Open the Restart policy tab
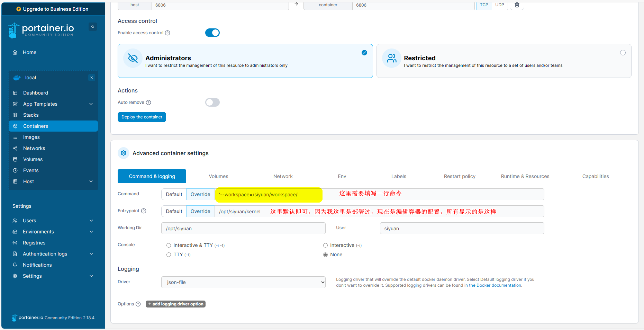 pos(459,176)
